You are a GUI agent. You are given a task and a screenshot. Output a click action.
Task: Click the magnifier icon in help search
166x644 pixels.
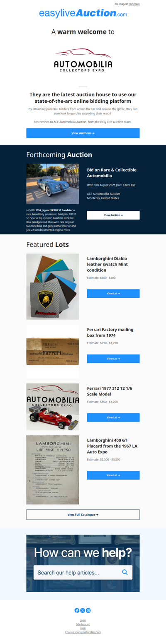point(125,572)
